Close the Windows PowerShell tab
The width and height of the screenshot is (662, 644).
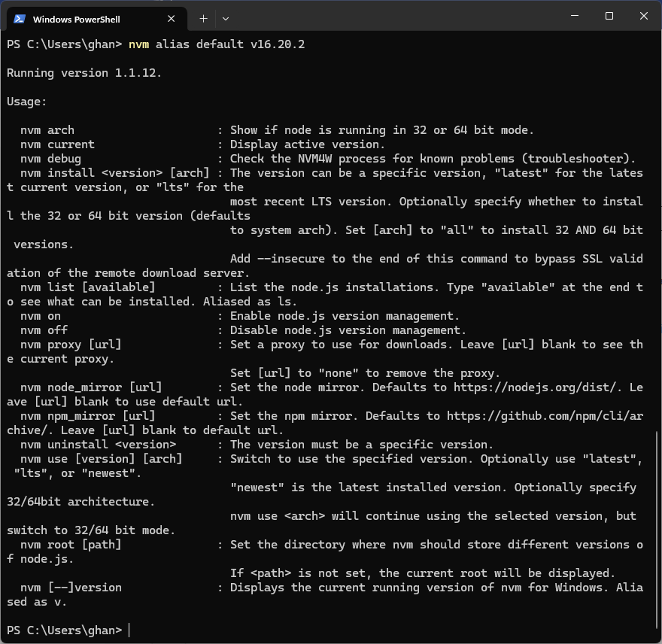pos(171,18)
